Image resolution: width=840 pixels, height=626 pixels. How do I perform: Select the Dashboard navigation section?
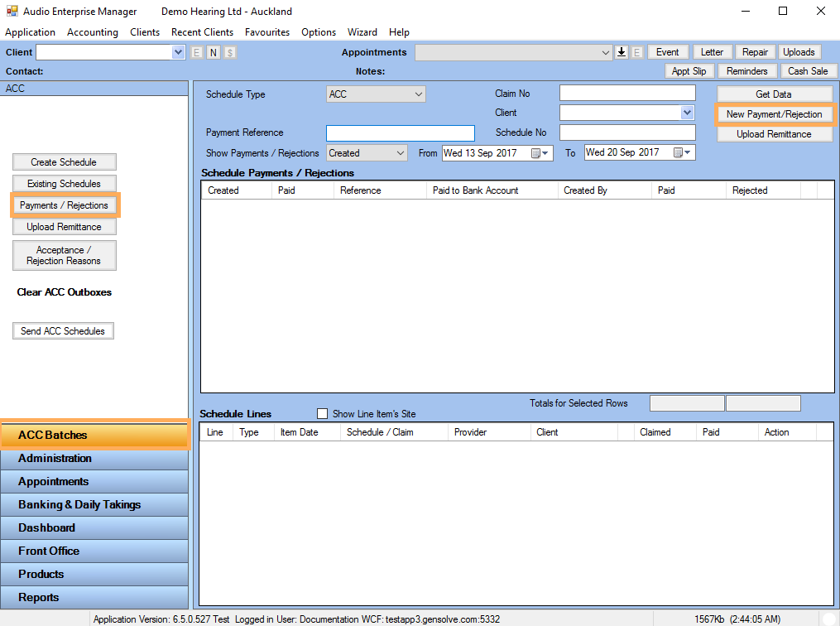tap(95, 528)
